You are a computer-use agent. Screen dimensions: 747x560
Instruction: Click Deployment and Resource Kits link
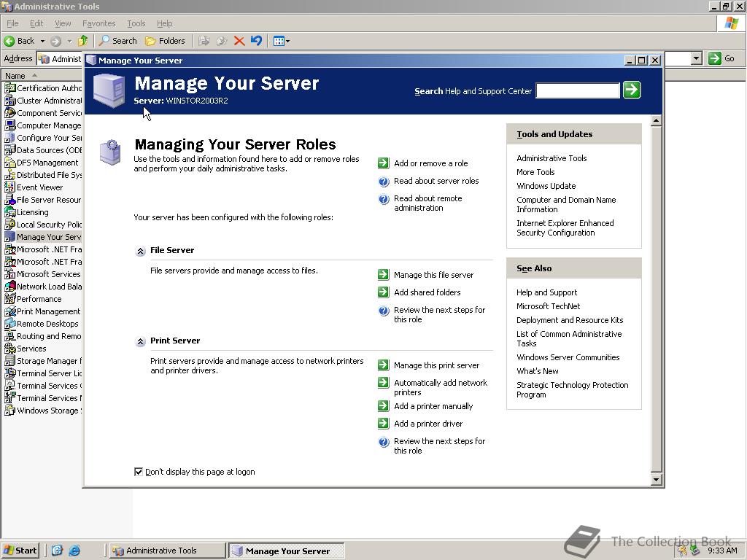tap(570, 320)
